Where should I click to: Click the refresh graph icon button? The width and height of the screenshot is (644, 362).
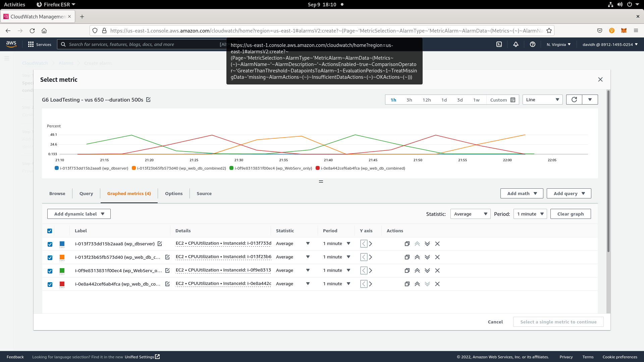pyautogui.click(x=574, y=100)
